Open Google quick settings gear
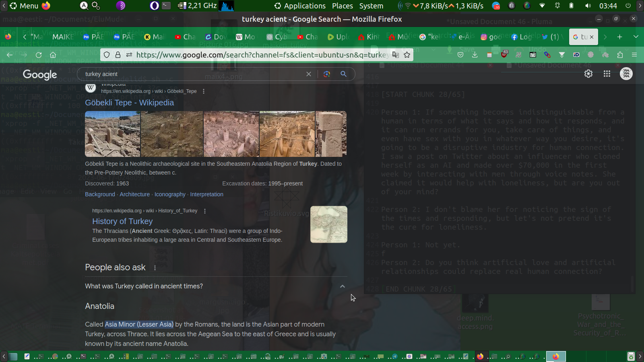This screenshot has height=362, width=644. point(588,74)
